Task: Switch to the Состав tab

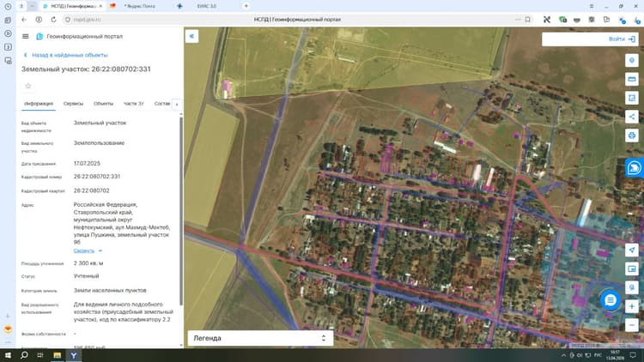Action: pyautogui.click(x=161, y=104)
